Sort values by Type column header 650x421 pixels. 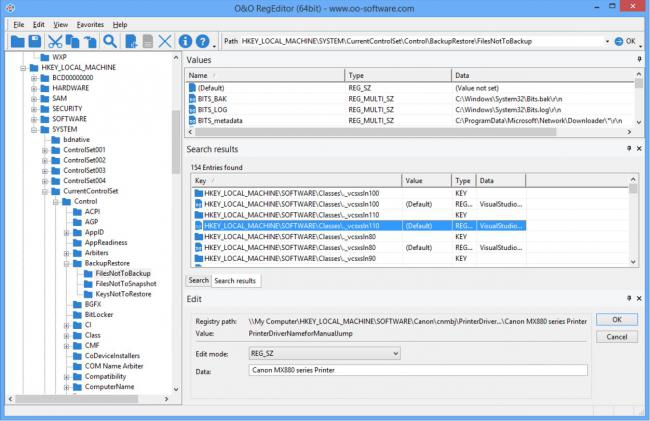398,75
